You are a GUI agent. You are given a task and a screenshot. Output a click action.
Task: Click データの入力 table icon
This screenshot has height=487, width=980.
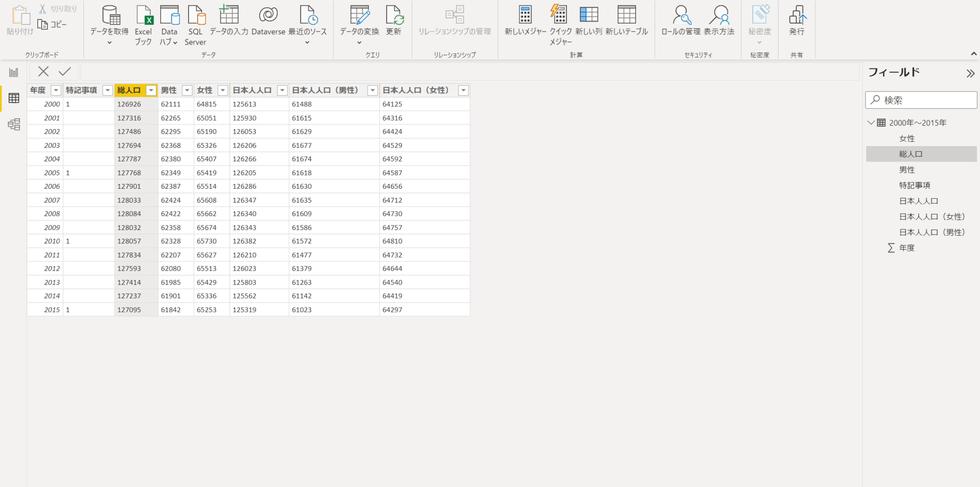coord(229,16)
